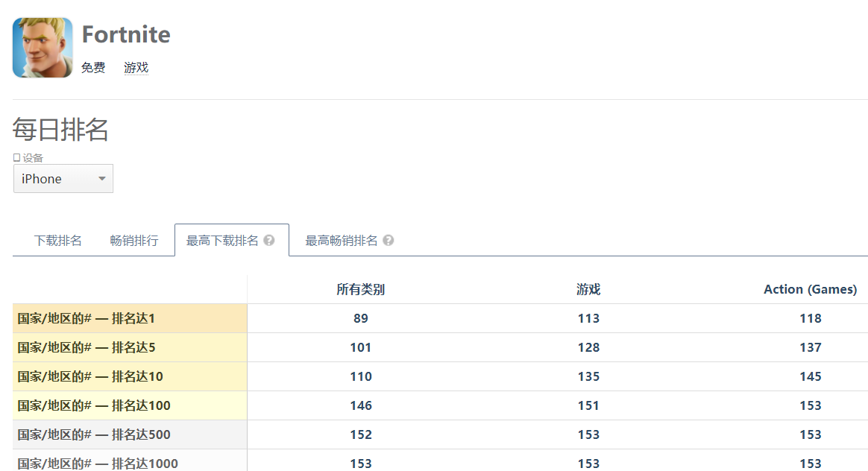Click the Action (Games) column header
Viewport: 868px width, 471px height.
(x=811, y=289)
